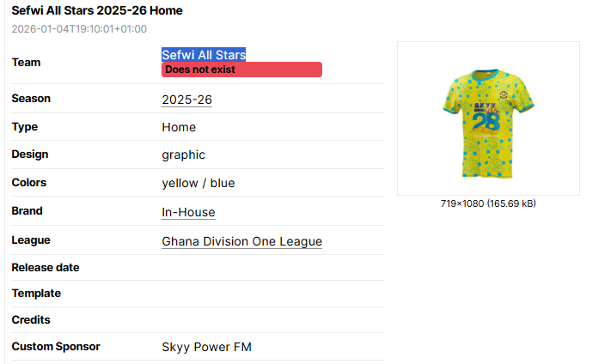The width and height of the screenshot is (592, 364).
Task: Open the 2025-26 season link
Action: click(186, 100)
